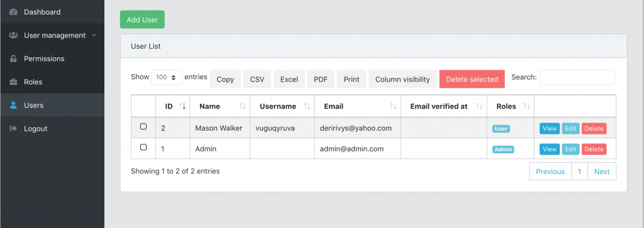Click the User management people icon
Screen dimensions: 644x228
(13, 35)
